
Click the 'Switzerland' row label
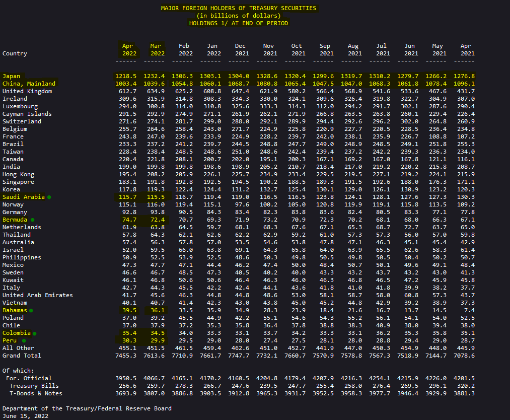point(22,121)
